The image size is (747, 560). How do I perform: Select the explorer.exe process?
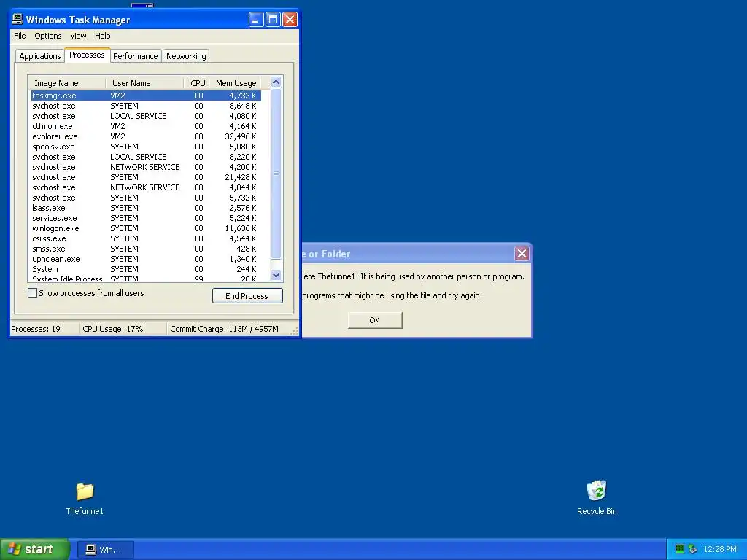click(146, 136)
